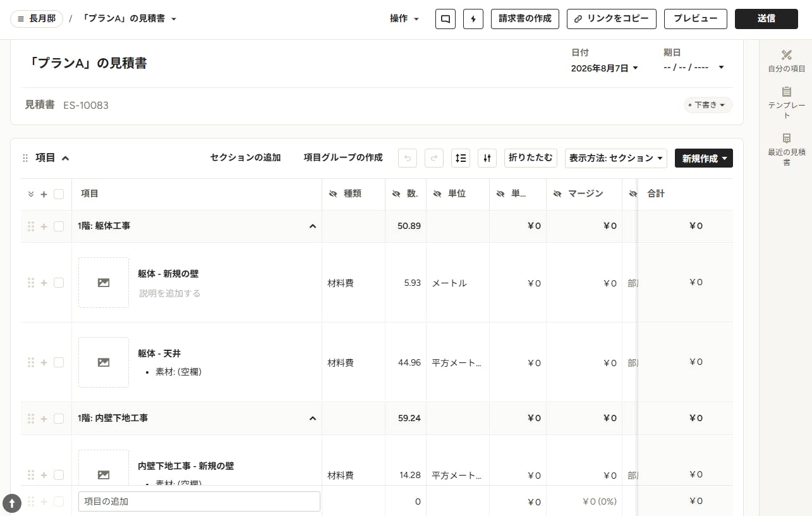
Task: Check the 1階: 内壁下地工事 section checkbox
Action: click(59, 419)
